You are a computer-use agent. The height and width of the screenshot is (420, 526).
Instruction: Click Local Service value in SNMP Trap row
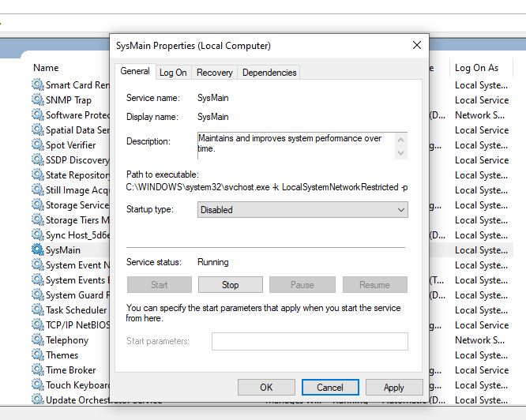pos(482,100)
